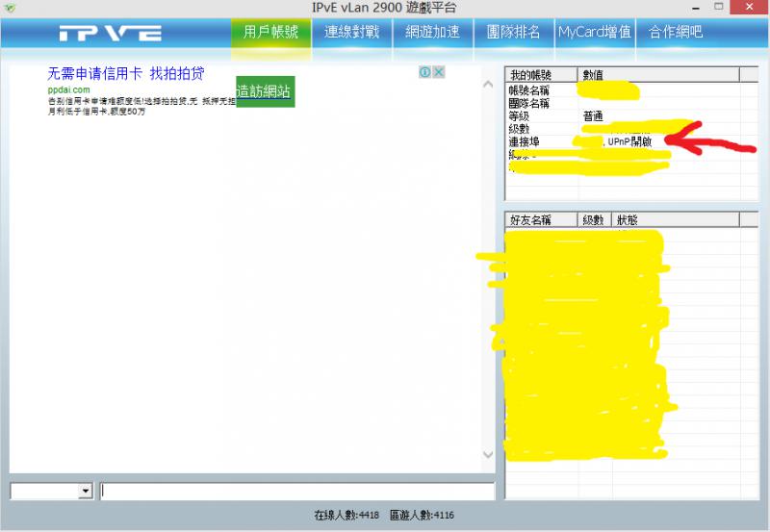Click the IPVE logo
This screenshot has width=770, height=532.
[x=111, y=34]
